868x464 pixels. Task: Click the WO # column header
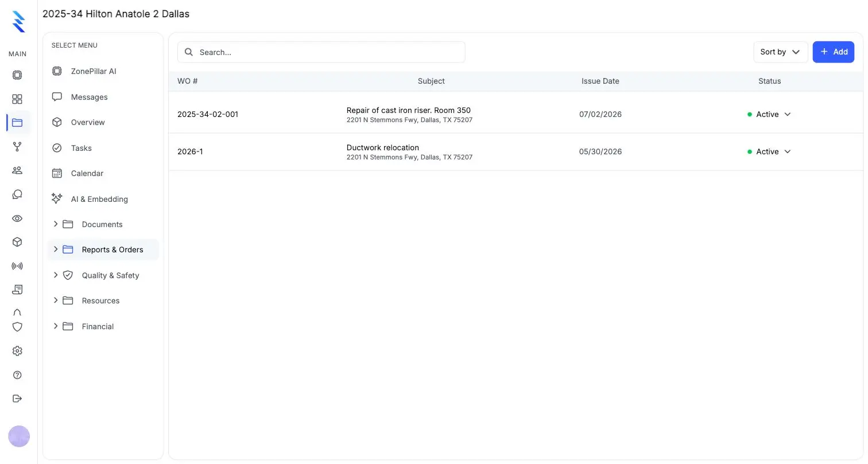pyautogui.click(x=188, y=81)
